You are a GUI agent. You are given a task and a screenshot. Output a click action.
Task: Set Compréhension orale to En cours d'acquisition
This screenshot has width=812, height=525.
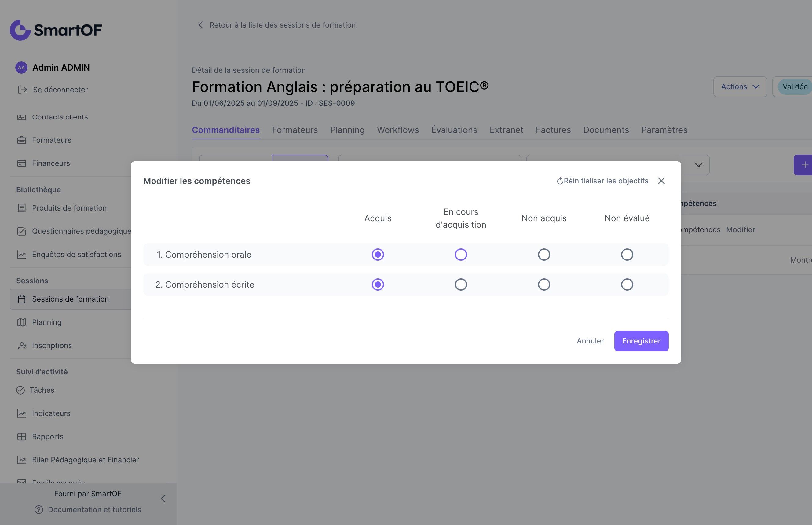pos(461,255)
